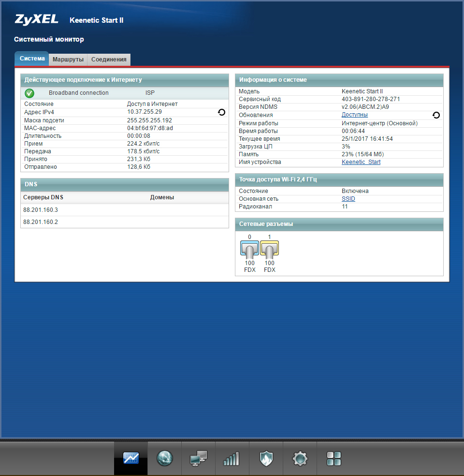The image size is (464, 476).
Task: Click DNS server 88.201.160.3 row
Action: [x=41, y=210]
